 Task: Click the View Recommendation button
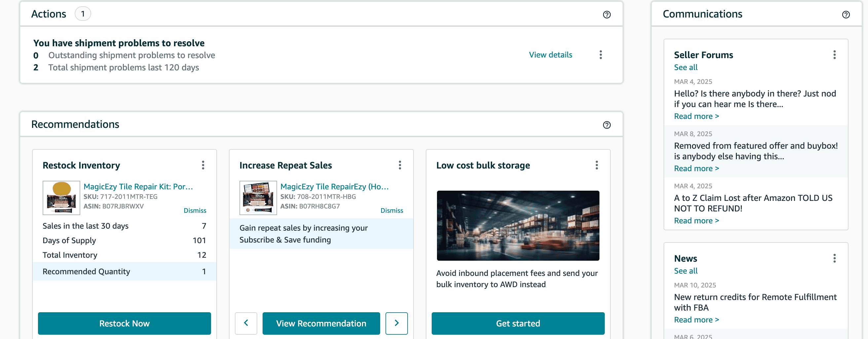(321, 323)
